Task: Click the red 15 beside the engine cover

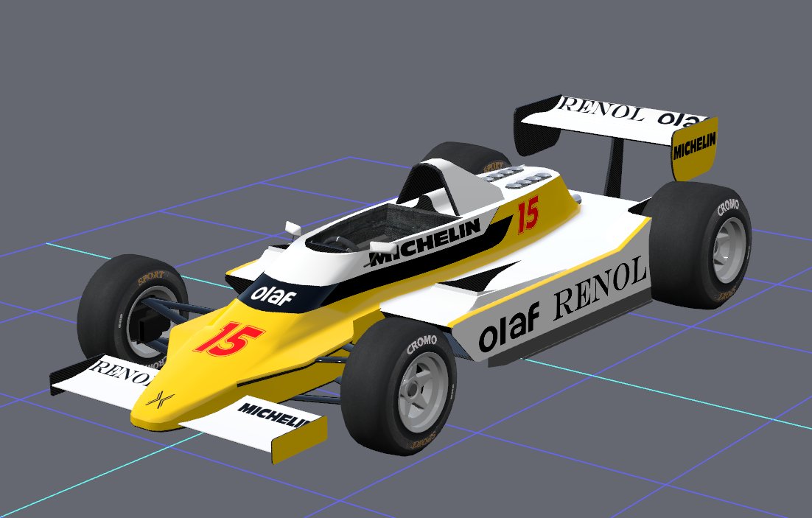Action: coord(528,214)
